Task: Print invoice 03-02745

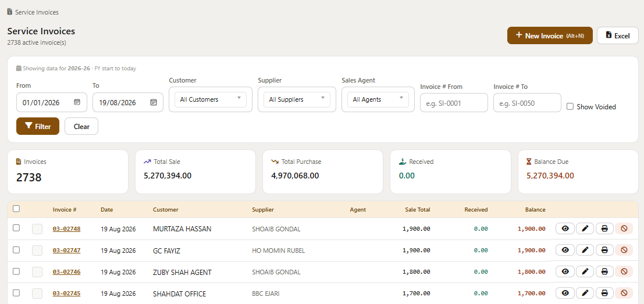Action: 604,293
